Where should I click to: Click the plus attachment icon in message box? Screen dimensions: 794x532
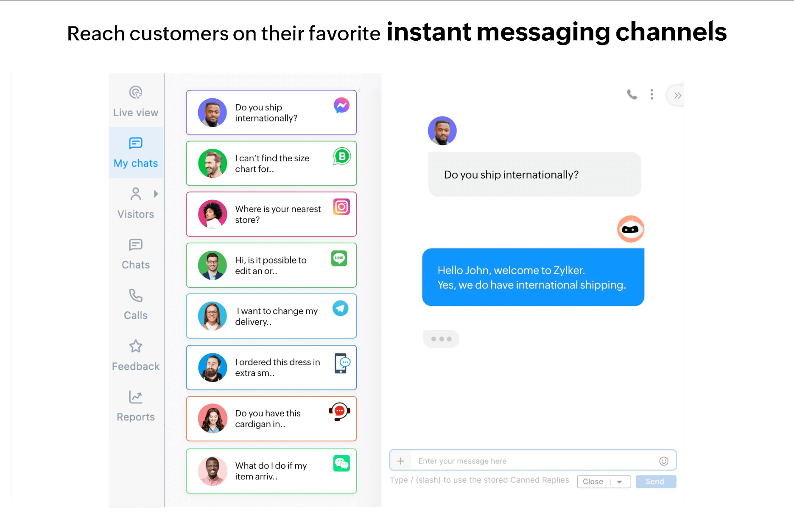click(x=400, y=461)
